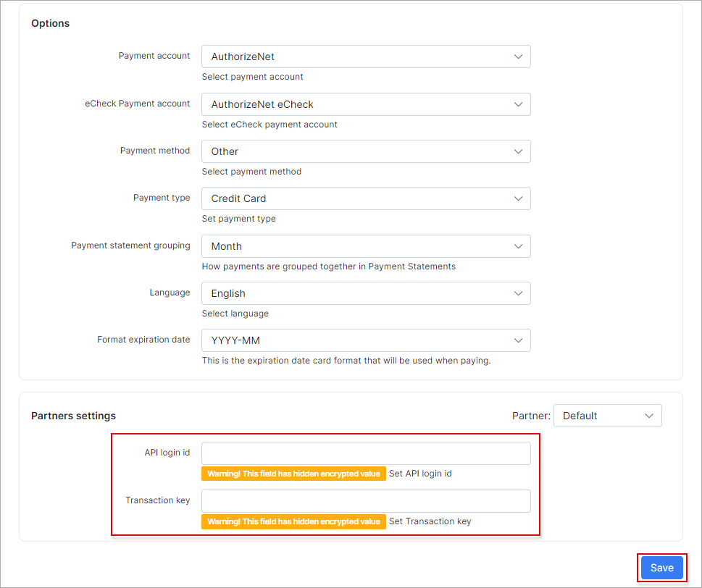The height and width of the screenshot is (588, 702).
Task: Expand eCheck Payment account chevron arrow
Action: 518,104
